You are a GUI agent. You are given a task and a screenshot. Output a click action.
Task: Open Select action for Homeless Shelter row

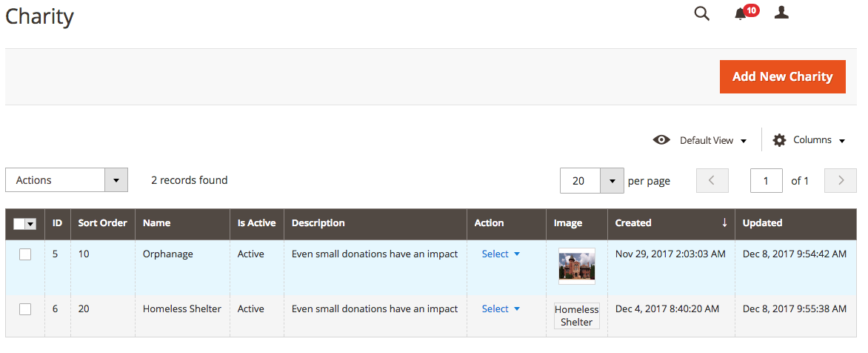click(x=501, y=309)
